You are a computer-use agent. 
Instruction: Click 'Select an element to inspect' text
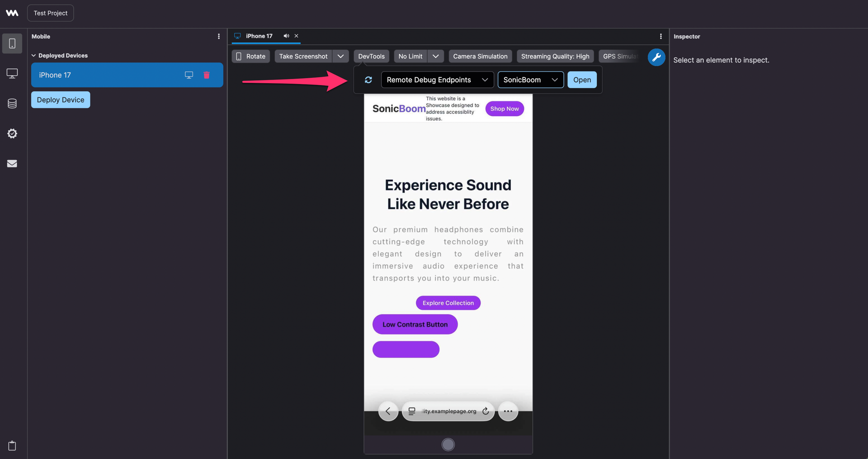click(x=721, y=60)
